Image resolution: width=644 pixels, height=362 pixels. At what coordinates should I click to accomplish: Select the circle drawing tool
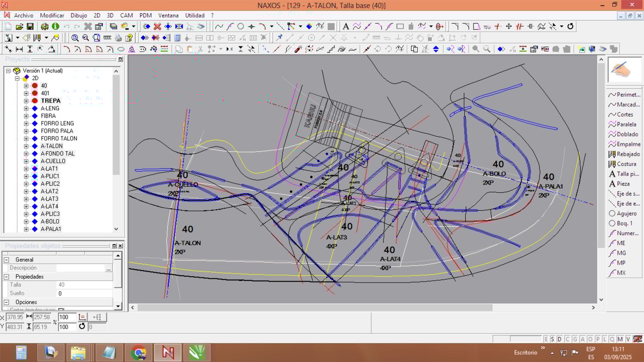click(240, 27)
